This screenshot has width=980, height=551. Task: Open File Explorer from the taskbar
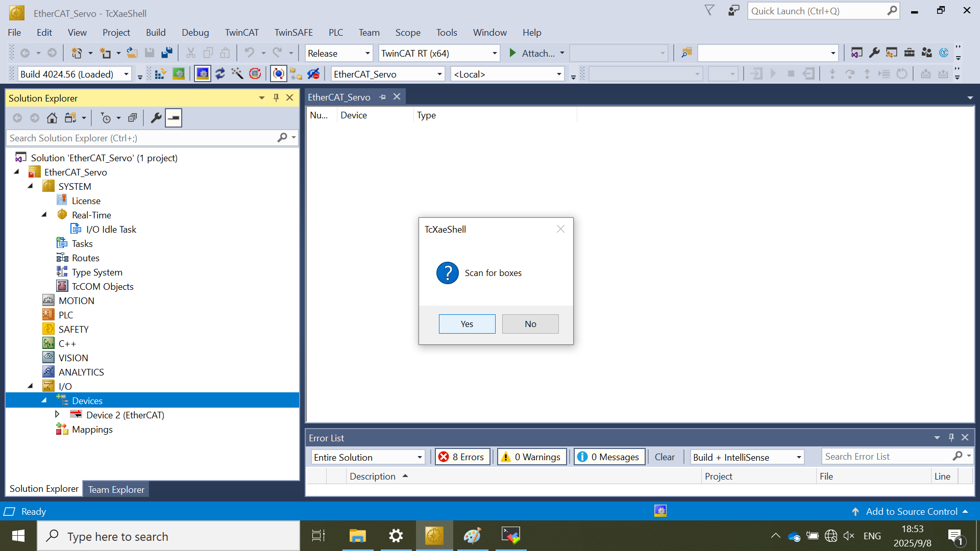357,536
